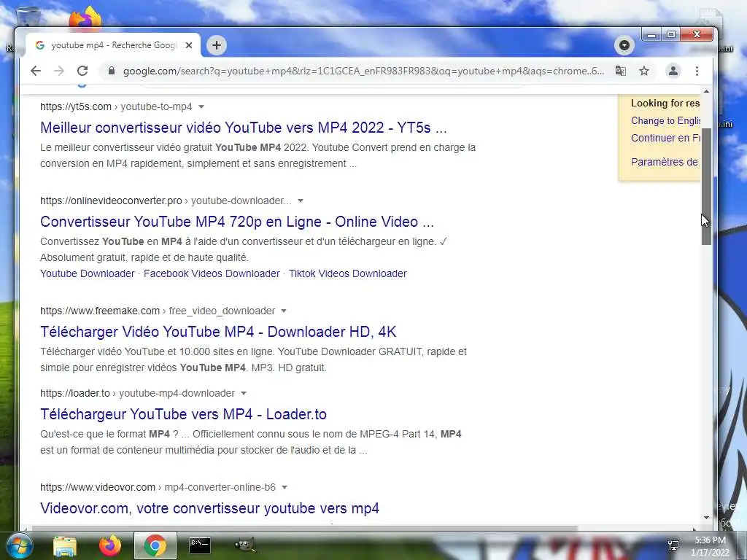Image resolution: width=747 pixels, height=560 pixels.
Task: Expand options arrow for yt5s.com result
Action: pos(201,106)
